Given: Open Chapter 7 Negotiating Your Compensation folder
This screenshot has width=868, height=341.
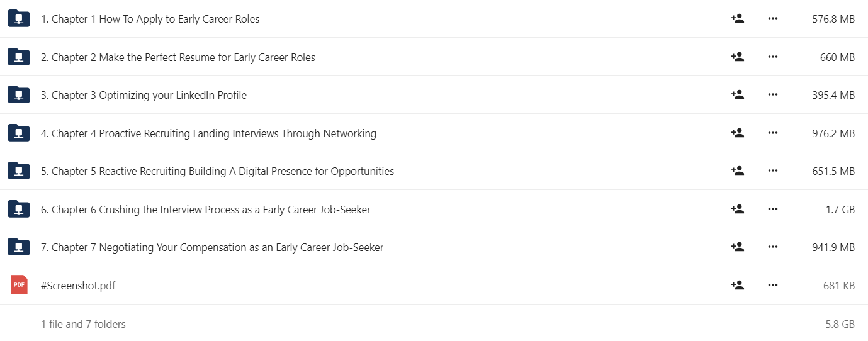Looking at the screenshot, I should tap(212, 247).
